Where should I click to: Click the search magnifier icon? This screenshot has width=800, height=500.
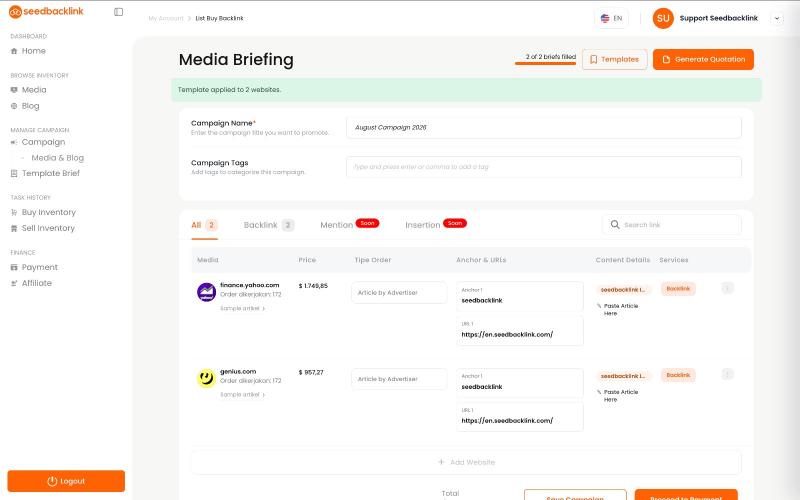615,224
